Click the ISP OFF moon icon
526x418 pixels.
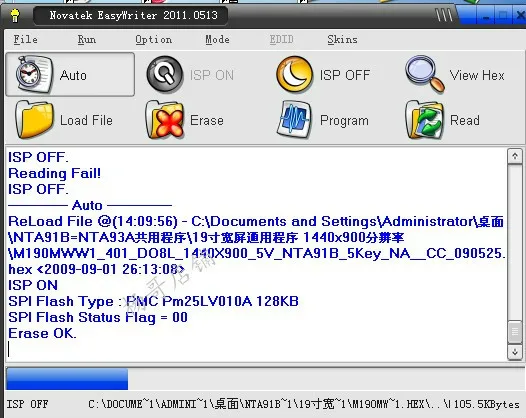pyautogui.click(x=294, y=74)
